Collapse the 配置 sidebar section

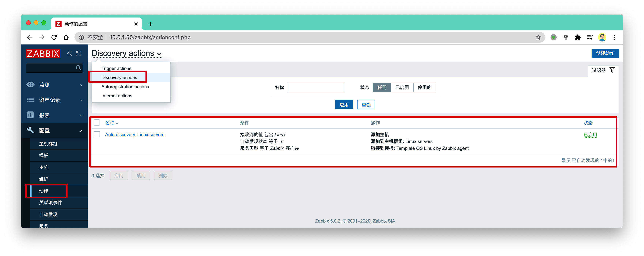point(55,130)
